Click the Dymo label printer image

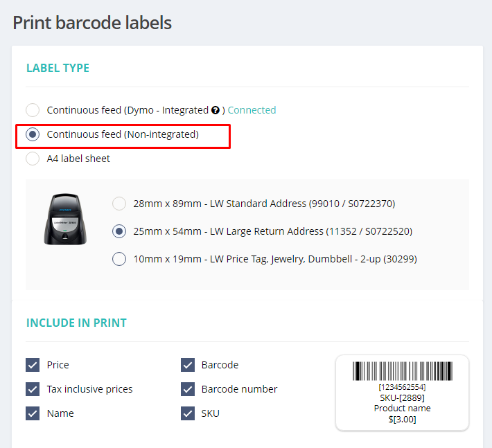[65, 219]
